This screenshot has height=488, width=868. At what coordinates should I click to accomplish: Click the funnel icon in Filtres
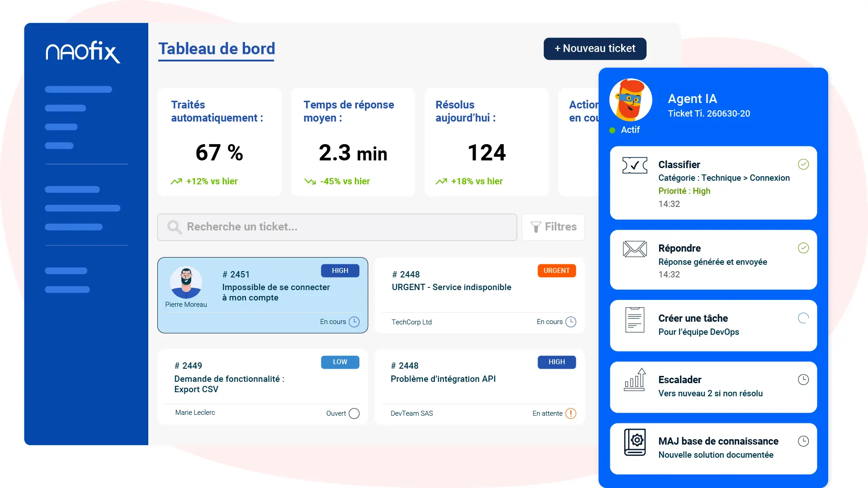536,227
